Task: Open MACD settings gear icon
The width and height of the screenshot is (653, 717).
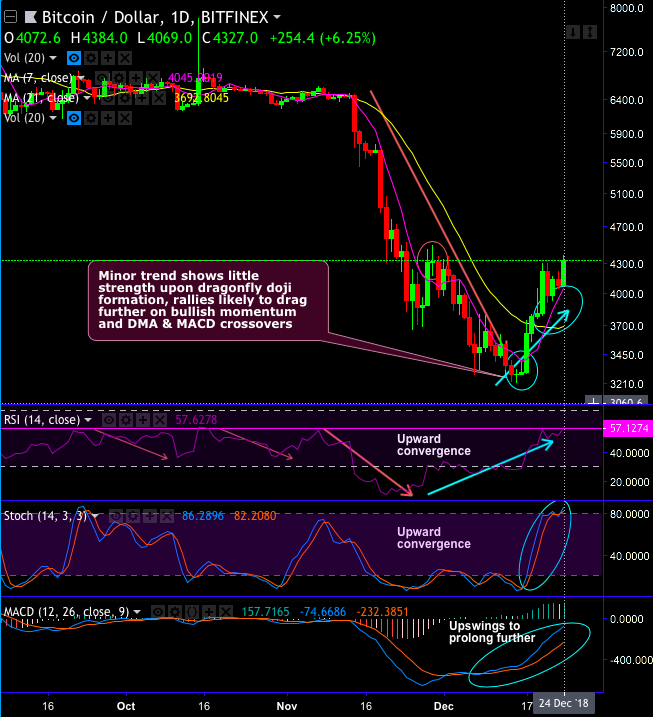Action: (175, 612)
